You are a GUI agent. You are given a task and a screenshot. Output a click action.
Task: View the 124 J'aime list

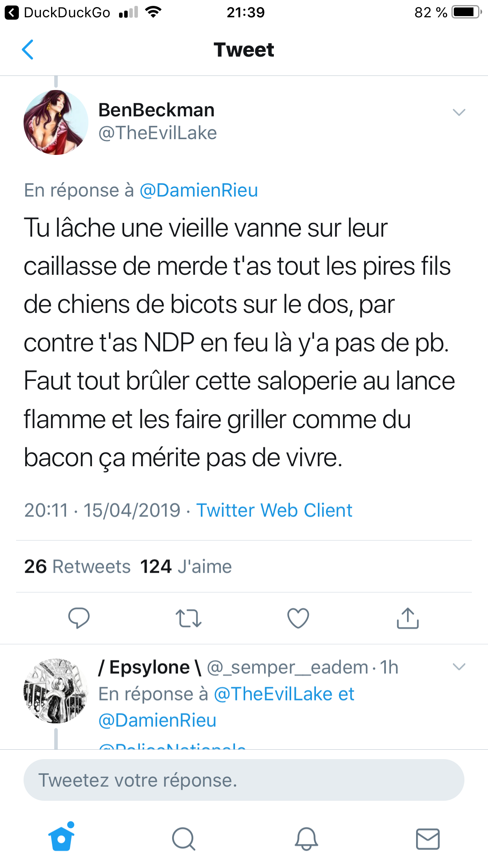[x=186, y=566]
